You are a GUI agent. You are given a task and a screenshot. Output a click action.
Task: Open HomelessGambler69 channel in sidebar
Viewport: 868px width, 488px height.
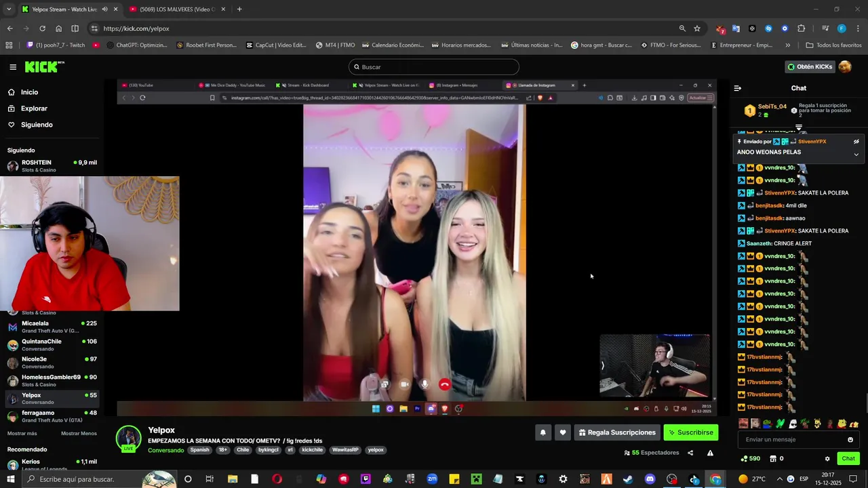(x=52, y=380)
